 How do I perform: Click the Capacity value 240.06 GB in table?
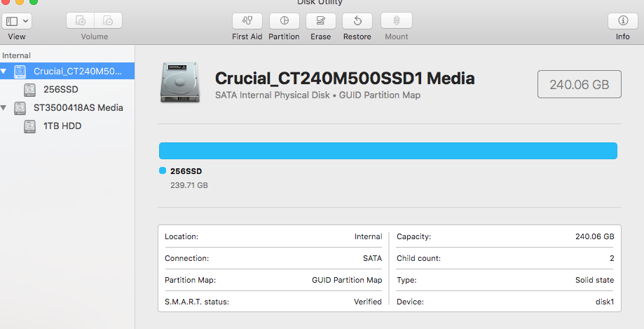594,236
